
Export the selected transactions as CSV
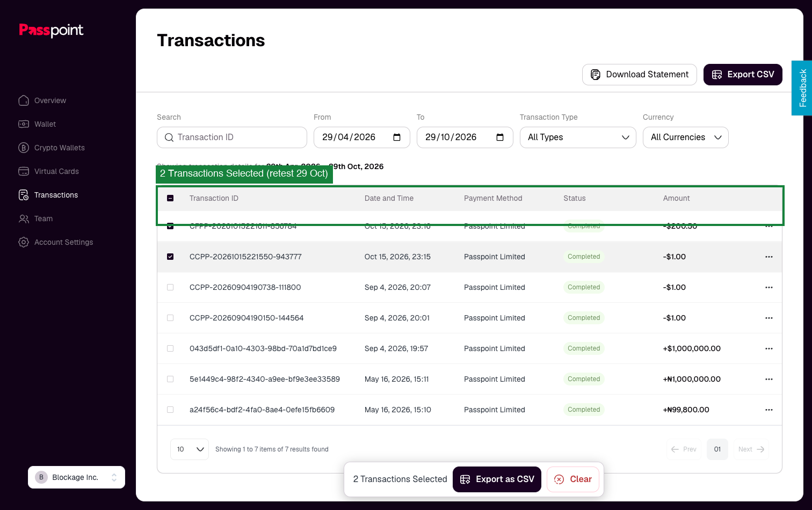pos(497,479)
